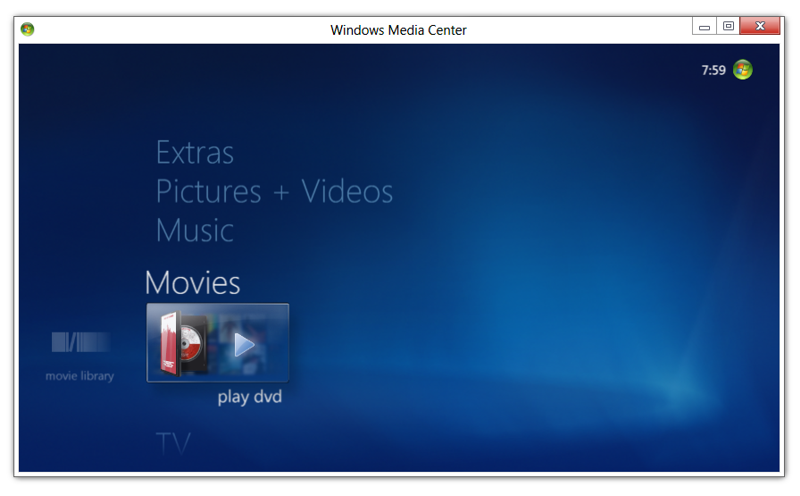Click the green Media Center logo beside the clock

coord(742,70)
